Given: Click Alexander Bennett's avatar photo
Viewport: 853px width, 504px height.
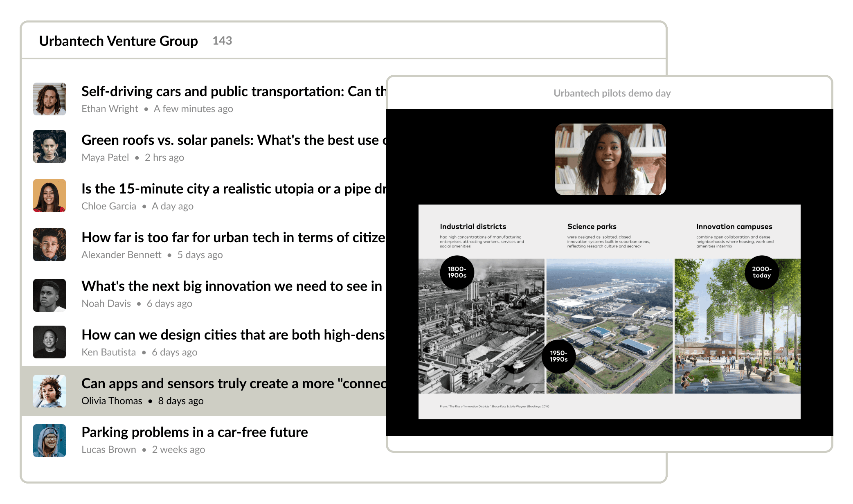Looking at the screenshot, I should [x=50, y=245].
